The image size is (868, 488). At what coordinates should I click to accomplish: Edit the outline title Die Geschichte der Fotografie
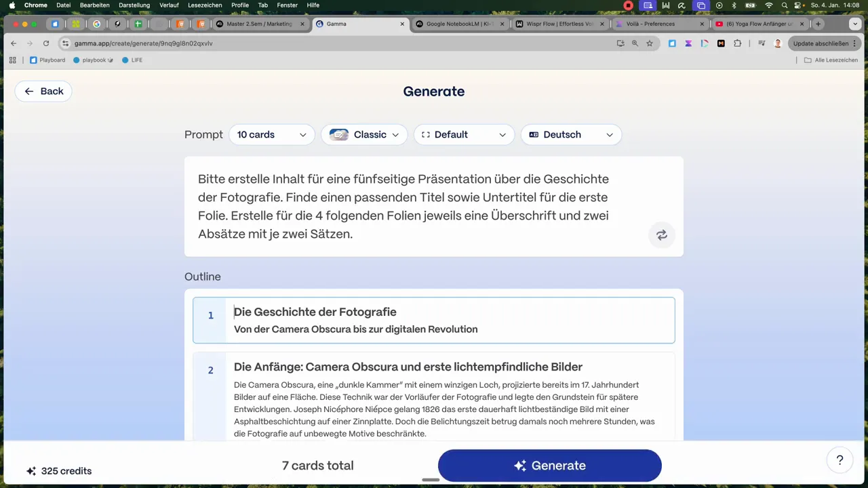(x=315, y=312)
